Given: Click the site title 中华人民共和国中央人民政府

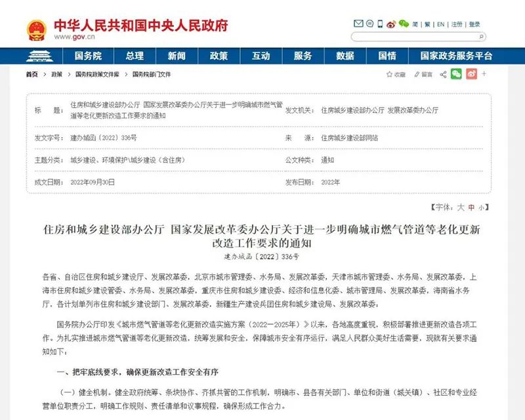Looking at the screenshot, I should coord(141,26).
